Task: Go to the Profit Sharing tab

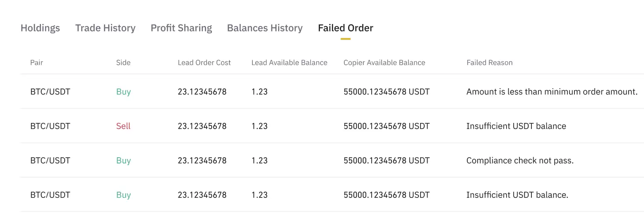Action: click(181, 28)
